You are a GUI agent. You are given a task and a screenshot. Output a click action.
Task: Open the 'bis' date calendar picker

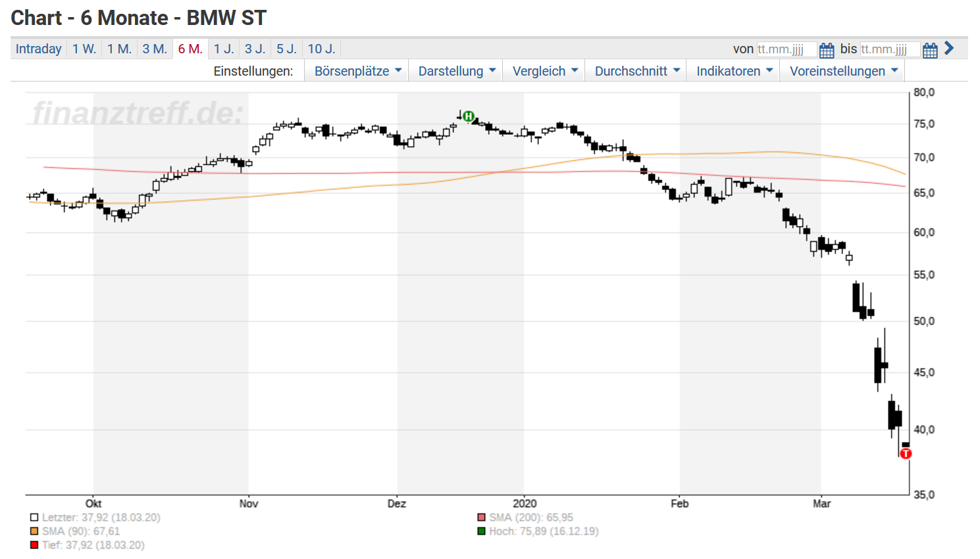[x=930, y=50]
